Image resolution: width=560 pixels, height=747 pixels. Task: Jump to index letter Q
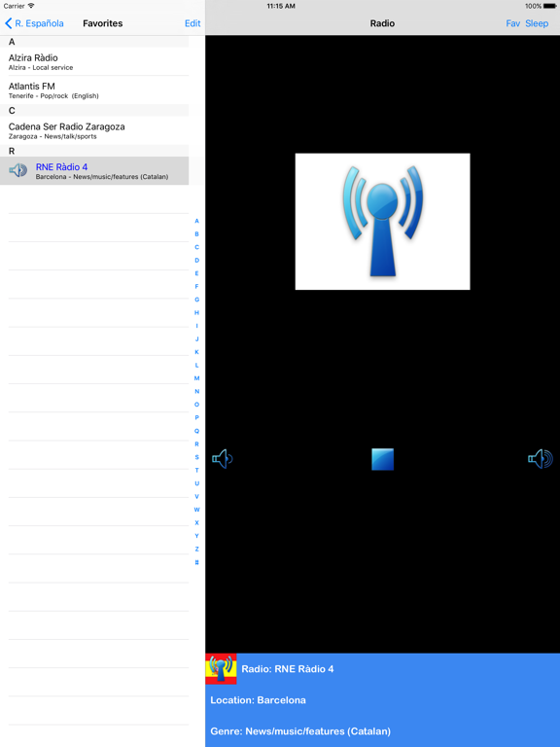196,431
